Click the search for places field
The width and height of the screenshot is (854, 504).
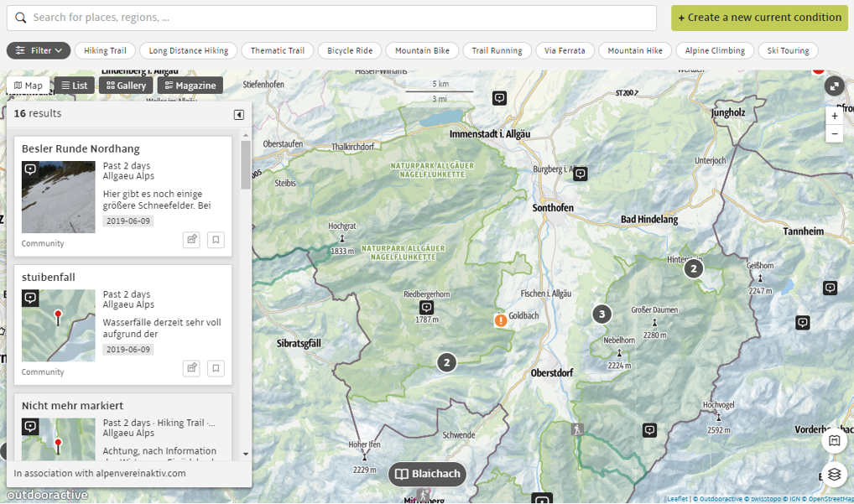click(336, 18)
